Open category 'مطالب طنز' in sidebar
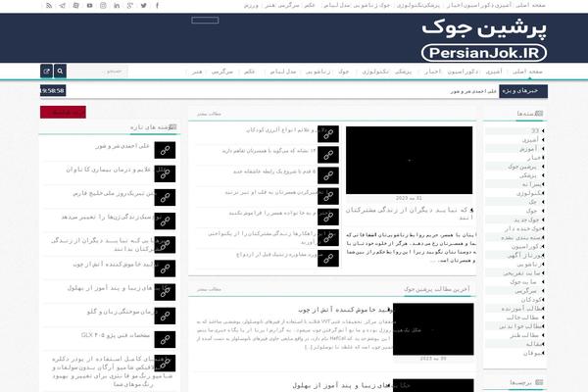 [x=524, y=335]
